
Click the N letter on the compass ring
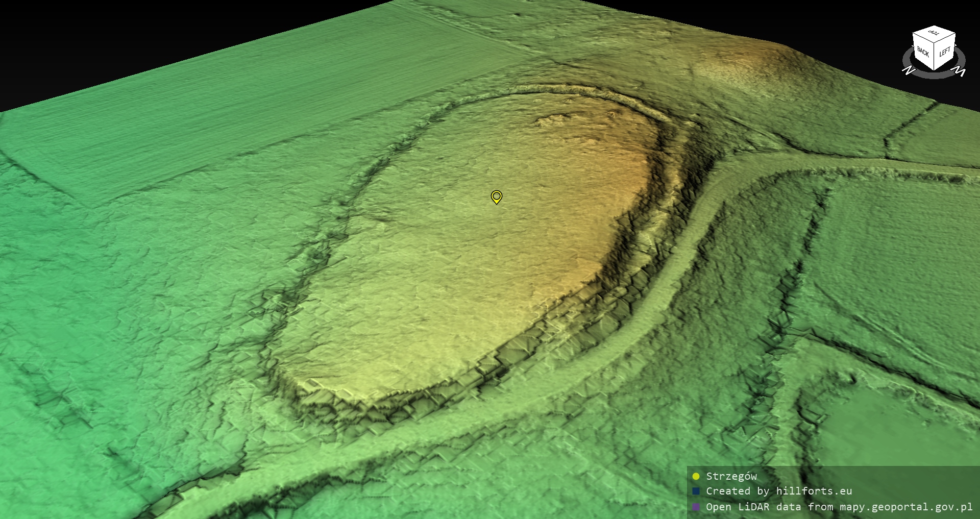908,70
